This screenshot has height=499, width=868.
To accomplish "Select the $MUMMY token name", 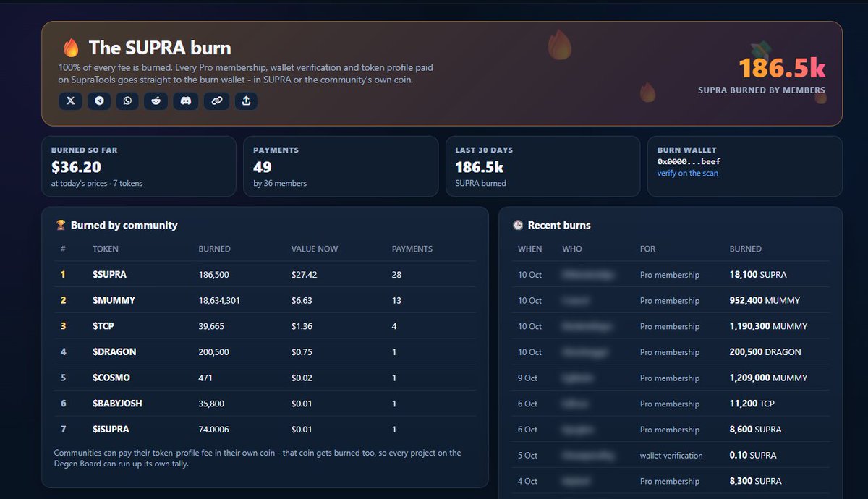I will click(x=114, y=300).
